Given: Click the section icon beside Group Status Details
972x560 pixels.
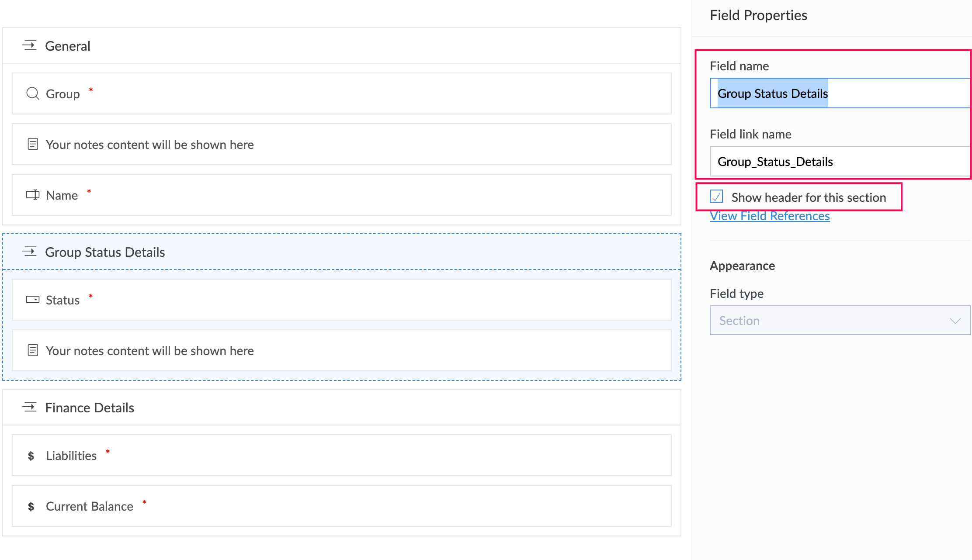Looking at the screenshot, I should (x=30, y=252).
